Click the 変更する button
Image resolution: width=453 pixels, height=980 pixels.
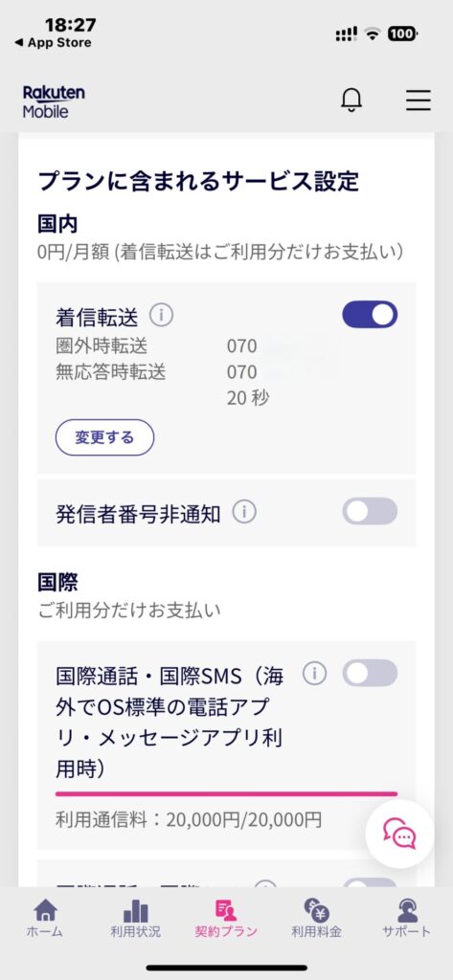104,437
